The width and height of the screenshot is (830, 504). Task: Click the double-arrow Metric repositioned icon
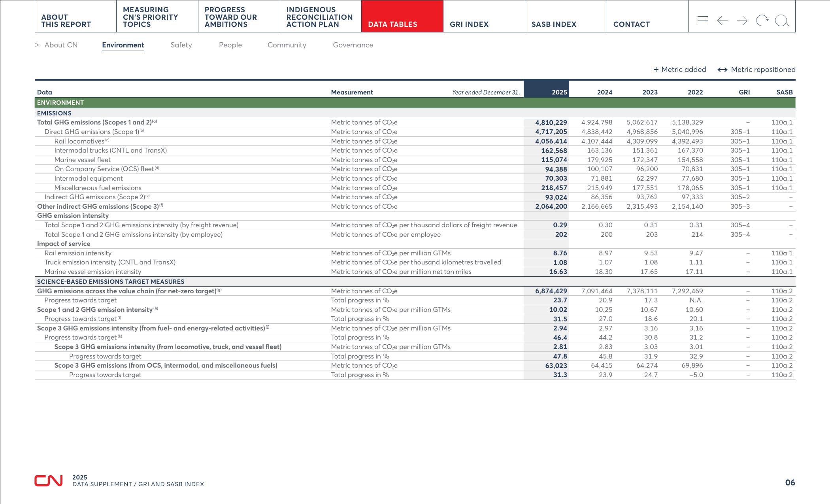click(722, 70)
